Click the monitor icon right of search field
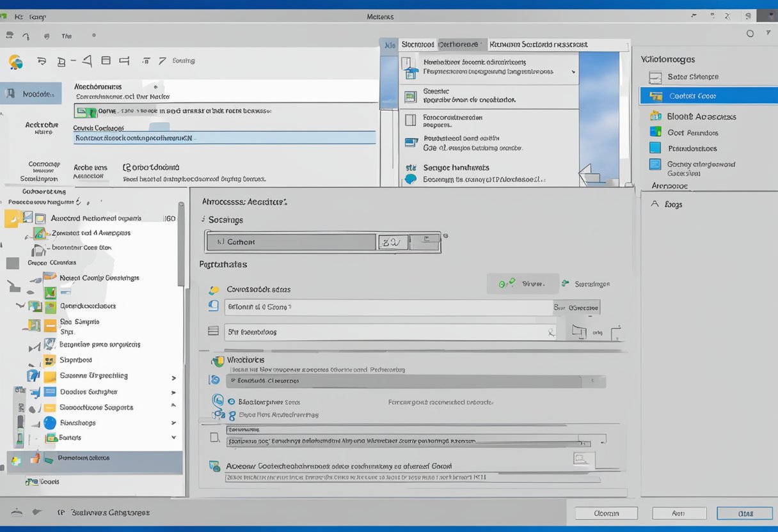The height and width of the screenshot is (532, 778). 579,331
